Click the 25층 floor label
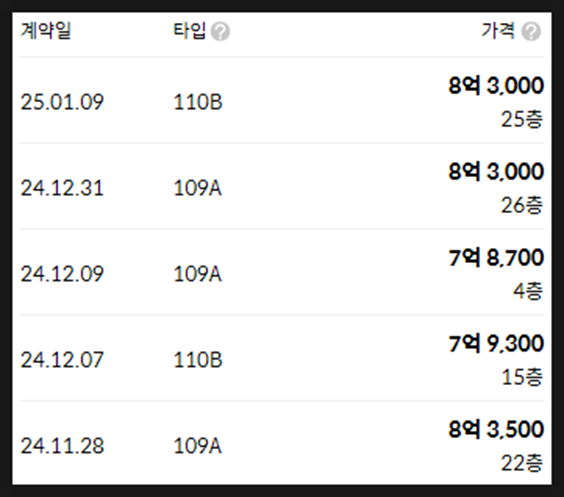Image resolution: width=564 pixels, height=497 pixels. coord(522,119)
